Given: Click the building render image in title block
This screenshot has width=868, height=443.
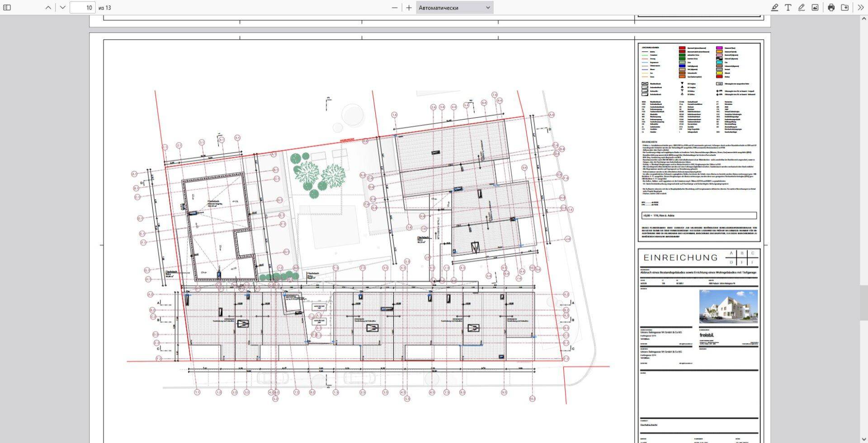Looking at the screenshot, I should (x=728, y=307).
